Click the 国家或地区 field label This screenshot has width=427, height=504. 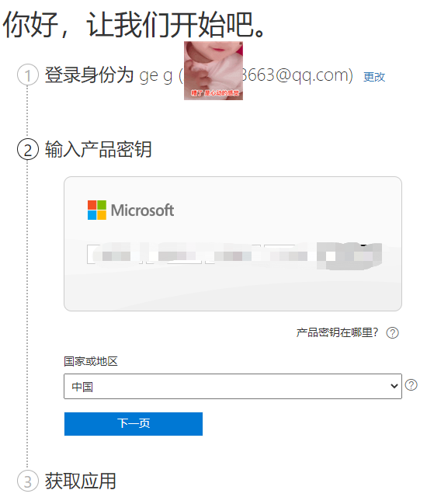[x=91, y=361]
